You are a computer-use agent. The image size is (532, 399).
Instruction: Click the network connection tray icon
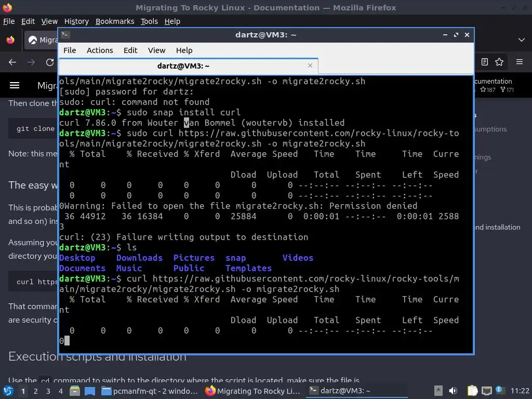tap(486, 391)
